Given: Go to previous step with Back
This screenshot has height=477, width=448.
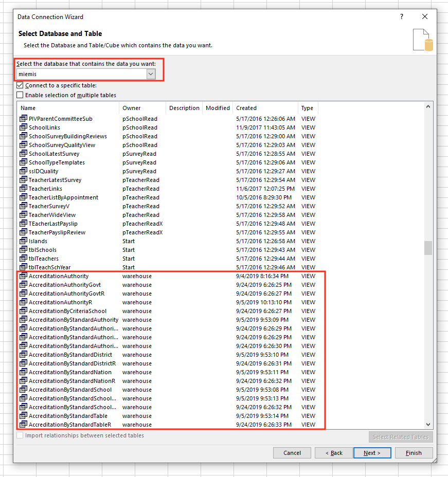Looking at the screenshot, I should pyautogui.click(x=333, y=453).
